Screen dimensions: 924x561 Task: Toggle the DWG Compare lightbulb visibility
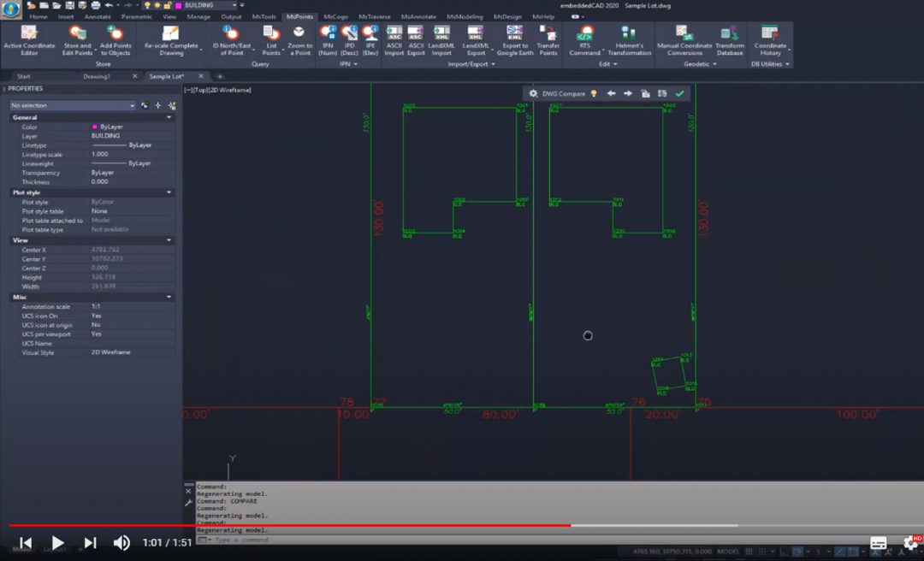point(594,94)
